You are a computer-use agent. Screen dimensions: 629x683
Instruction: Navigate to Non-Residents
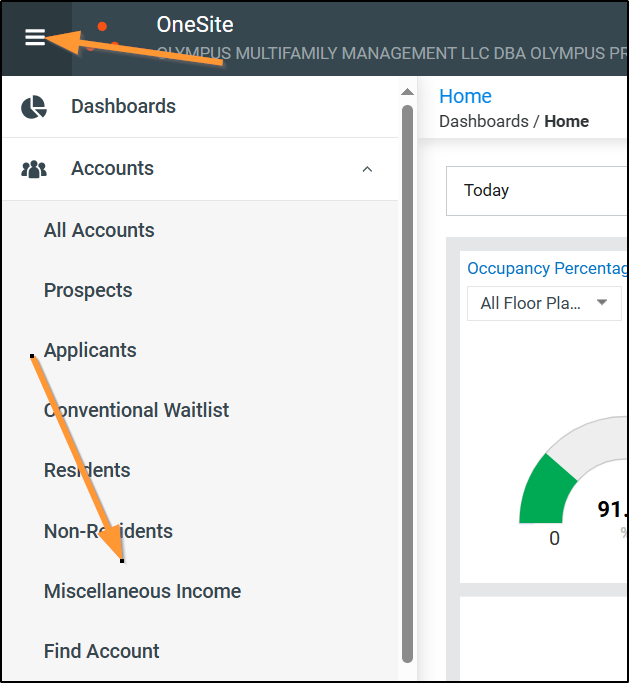tap(108, 531)
